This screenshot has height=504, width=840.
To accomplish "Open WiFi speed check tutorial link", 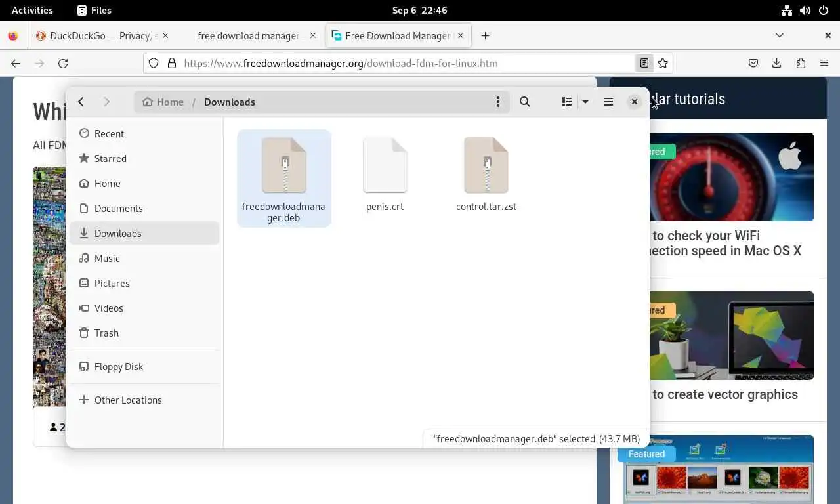I will 726,243.
